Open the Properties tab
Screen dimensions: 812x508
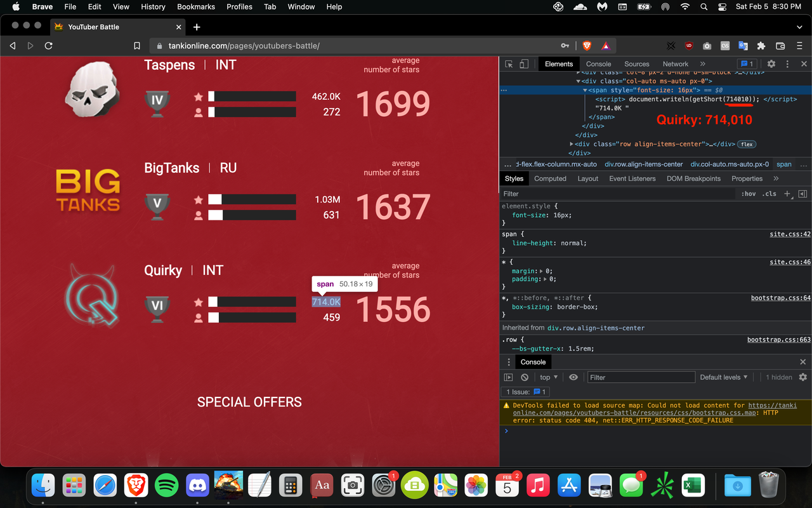point(747,178)
